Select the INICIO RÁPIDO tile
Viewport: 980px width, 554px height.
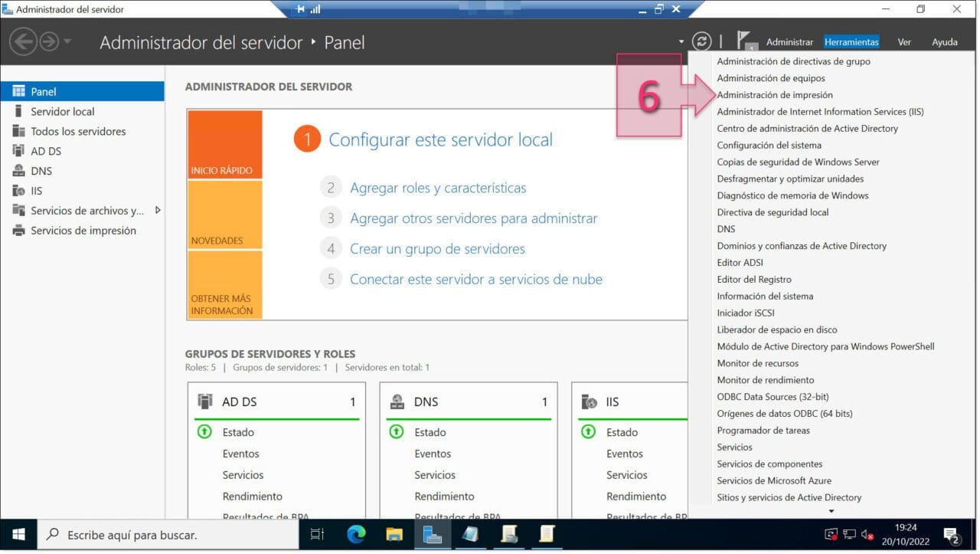[x=224, y=145]
